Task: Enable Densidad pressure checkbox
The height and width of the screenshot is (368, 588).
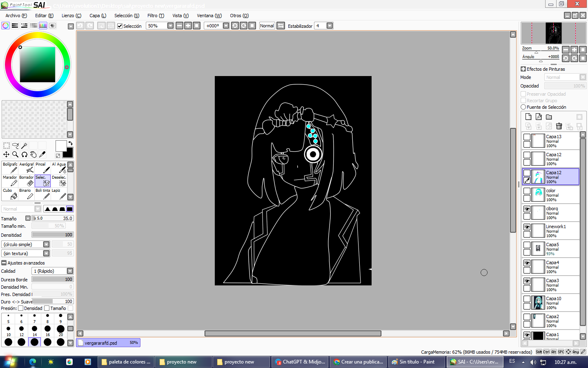Action: coord(20,308)
